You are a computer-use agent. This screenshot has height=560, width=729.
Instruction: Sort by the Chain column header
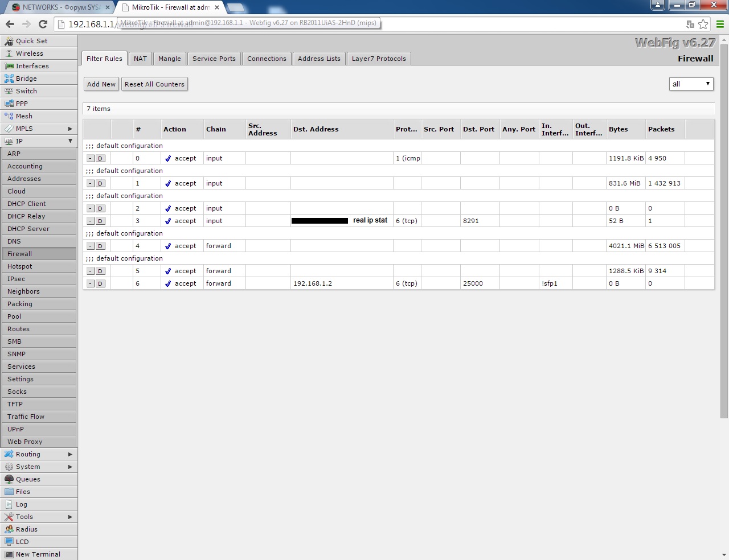coord(224,129)
